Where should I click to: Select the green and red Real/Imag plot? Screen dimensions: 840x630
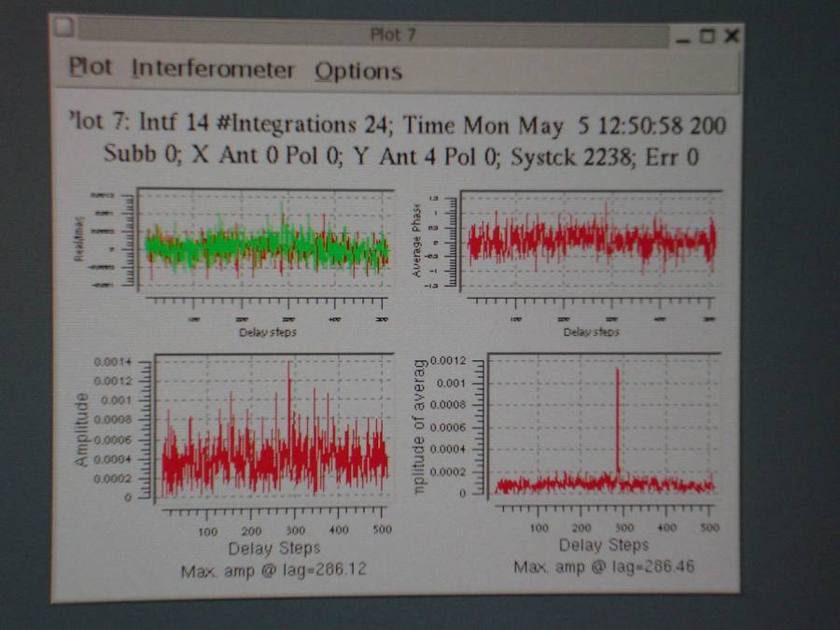(265, 245)
